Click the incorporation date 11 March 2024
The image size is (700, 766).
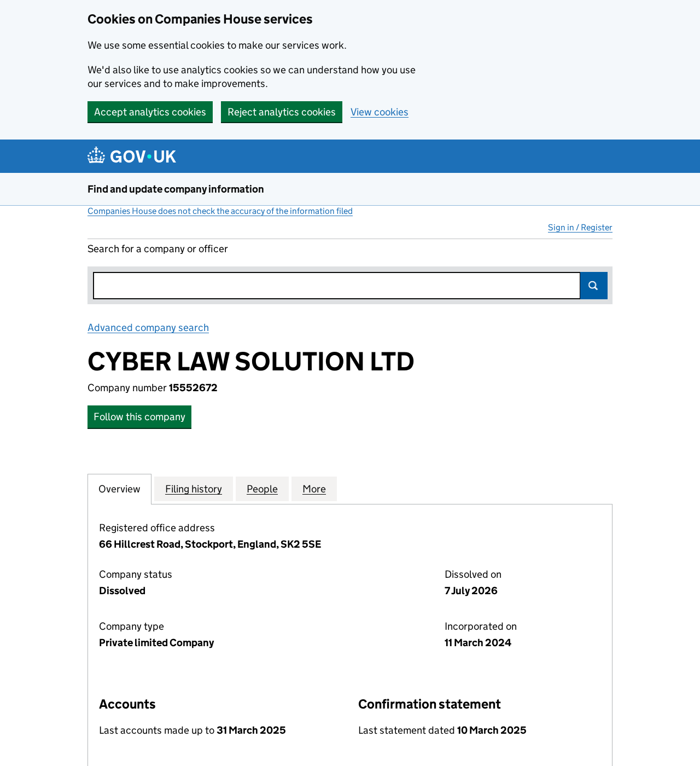pos(478,643)
